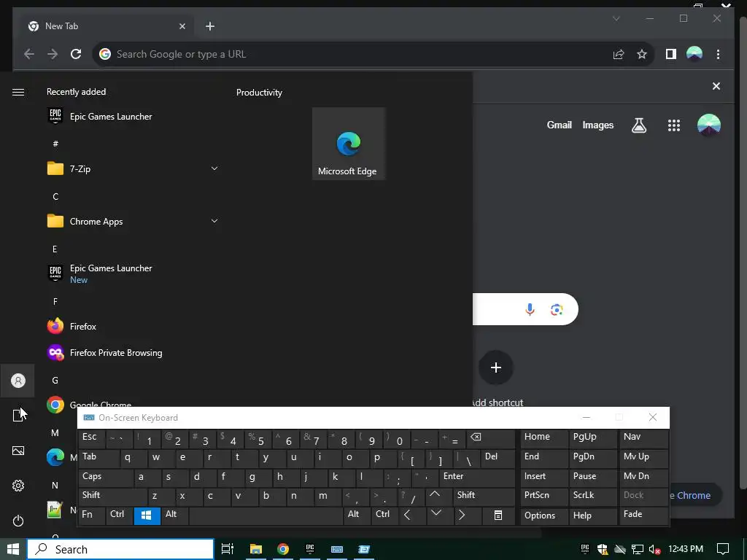Image resolution: width=747 pixels, height=560 pixels.
Task: Click the Fade key on On-Screen Keyboard
Action: point(643,516)
